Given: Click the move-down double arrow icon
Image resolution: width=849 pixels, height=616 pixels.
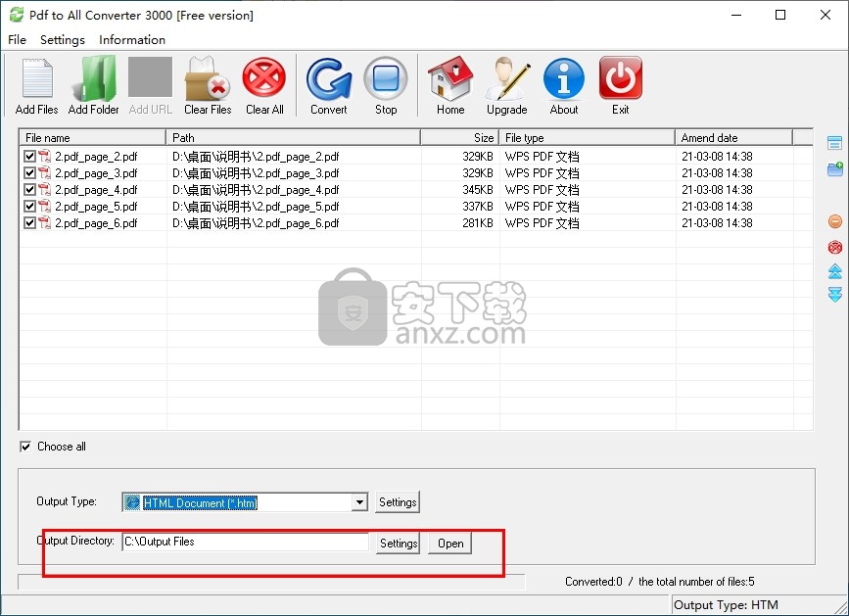Looking at the screenshot, I should (835, 295).
